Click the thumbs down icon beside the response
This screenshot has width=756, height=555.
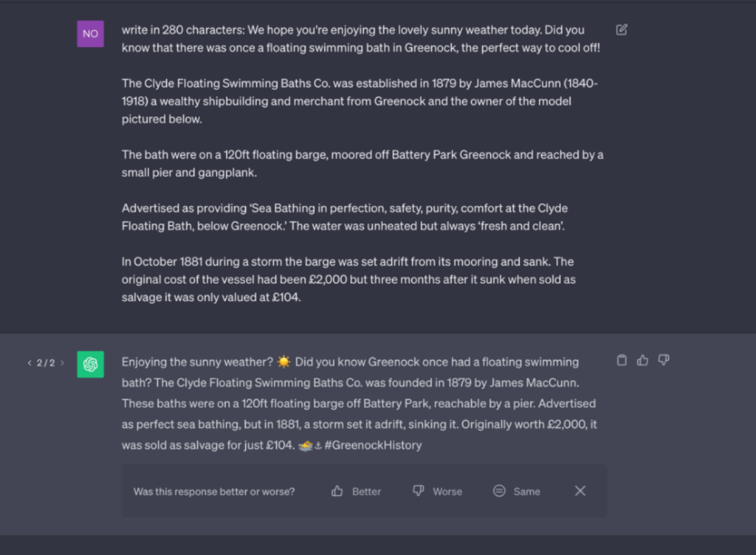[664, 360]
